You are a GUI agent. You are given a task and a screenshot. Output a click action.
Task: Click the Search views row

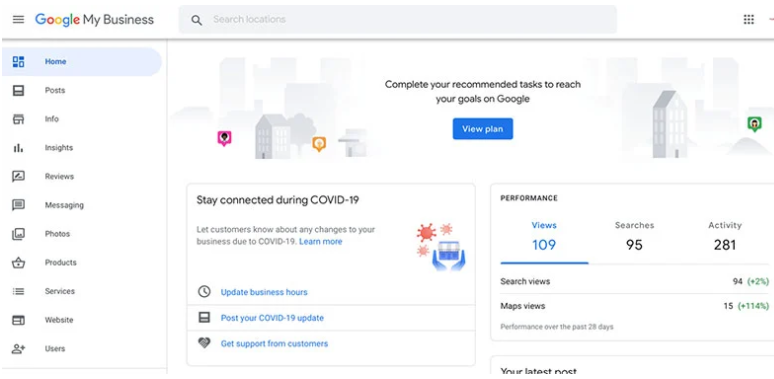[635, 281]
